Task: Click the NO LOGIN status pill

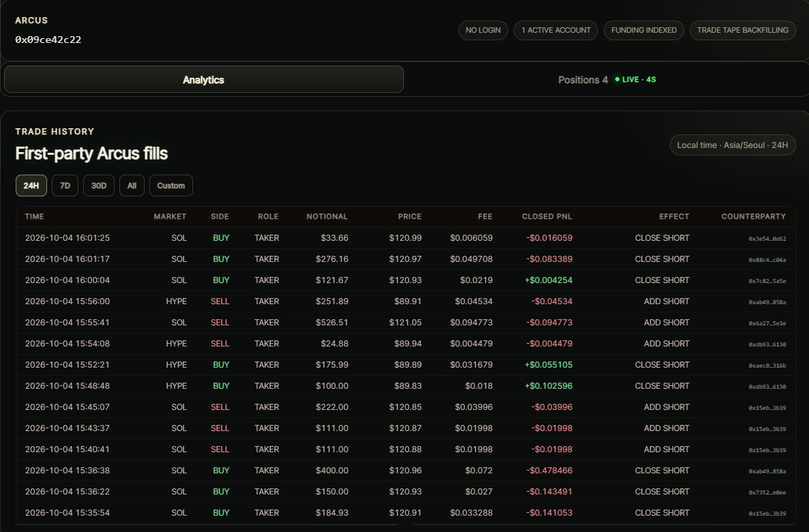Action: 483,31
